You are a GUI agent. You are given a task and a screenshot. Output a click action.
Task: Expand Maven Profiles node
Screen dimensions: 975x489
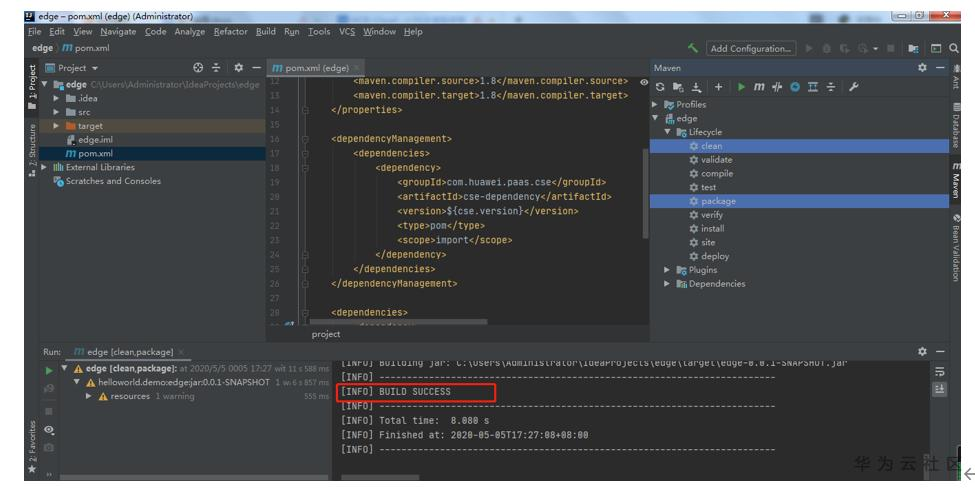tap(655, 105)
